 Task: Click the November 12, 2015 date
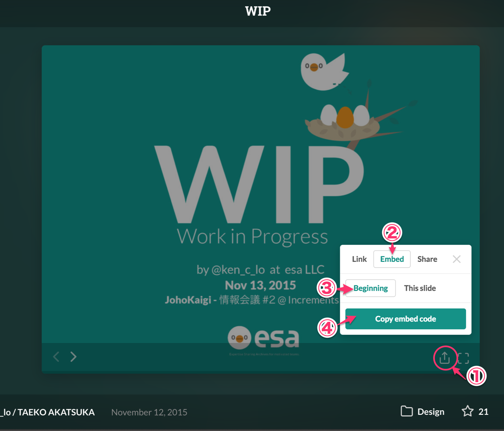[x=149, y=412]
